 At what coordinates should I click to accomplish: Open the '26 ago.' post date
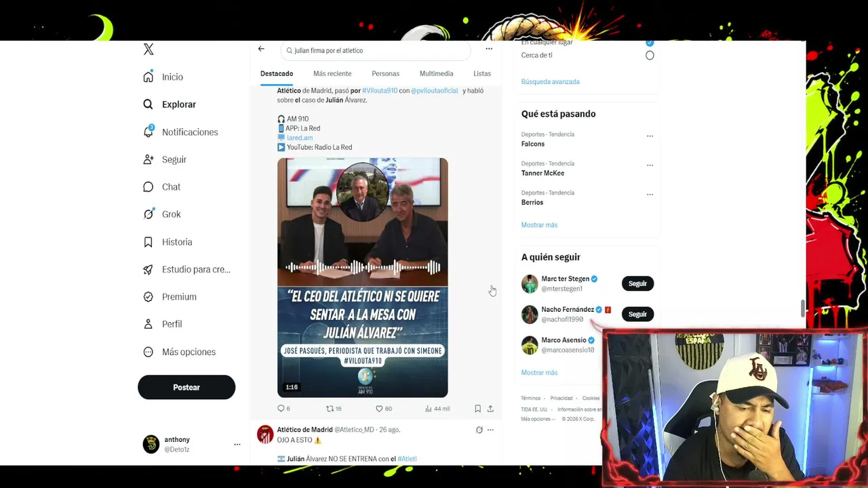click(389, 430)
